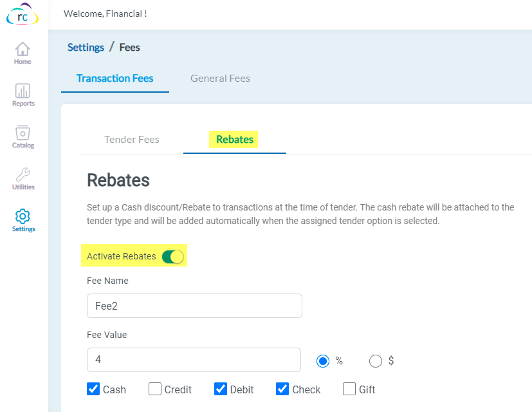The width and height of the screenshot is (532, 412).
Task: Click the Fees breadcrumb link
Action: pos(129,47)
